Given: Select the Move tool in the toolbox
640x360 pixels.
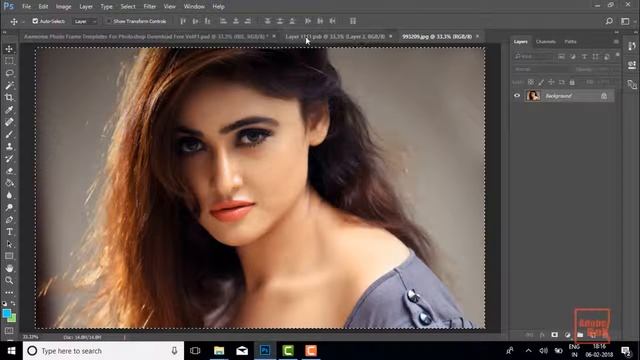Looking at the screenshot, I should 9,49.
